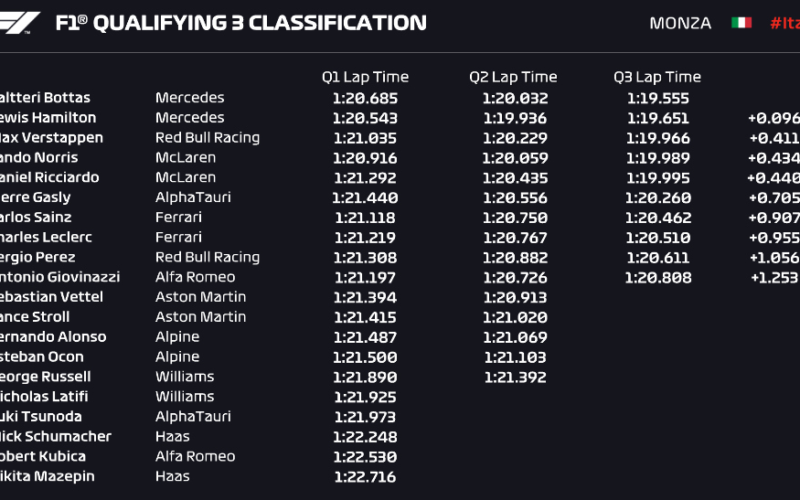Click Mick Schumacher's Q1 time 1:22.248

tap(365, 437)
